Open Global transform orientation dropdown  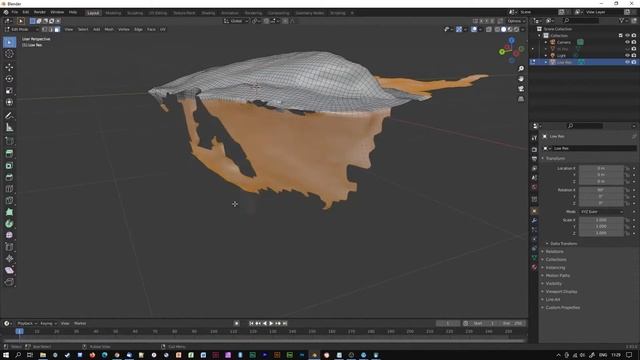pos(236,21)
